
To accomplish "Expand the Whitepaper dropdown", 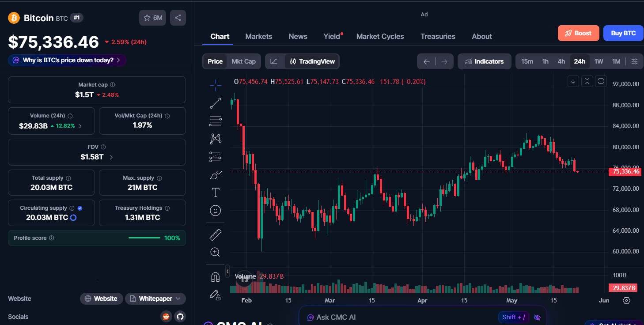I will click(x=155, y=299).
